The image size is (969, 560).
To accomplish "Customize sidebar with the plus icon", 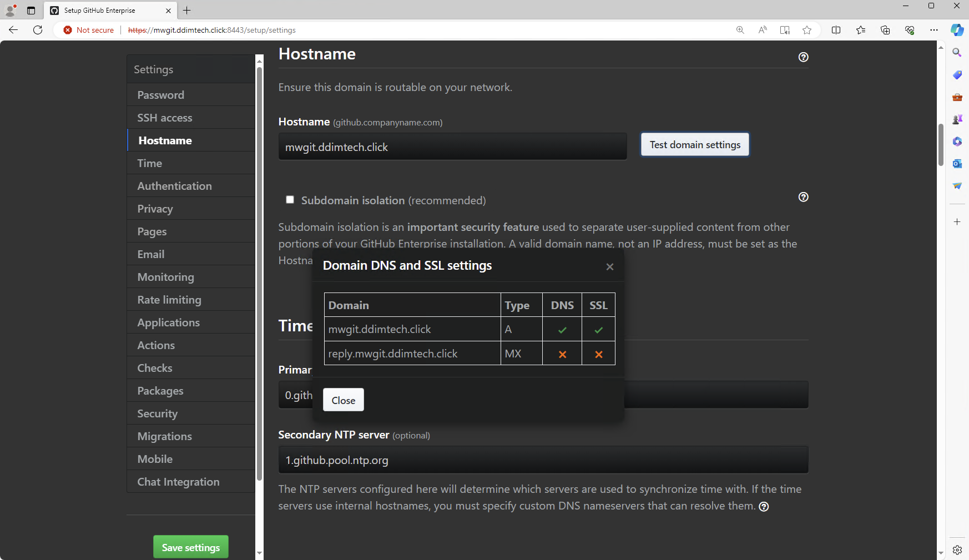I will click(x=957, y=222).
